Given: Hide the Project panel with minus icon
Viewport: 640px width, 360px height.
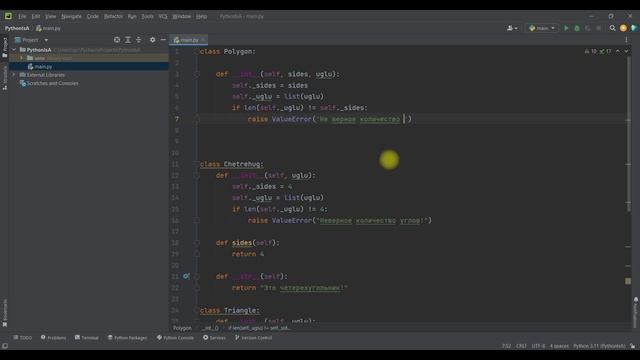Looking at the screenshot, I should click(163, 40).
